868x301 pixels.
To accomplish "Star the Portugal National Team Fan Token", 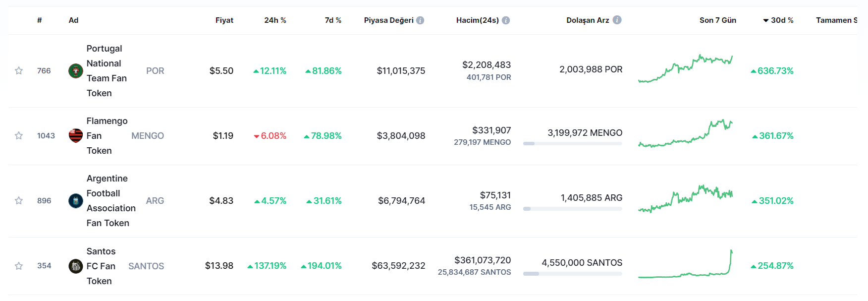I will point(19,70).
